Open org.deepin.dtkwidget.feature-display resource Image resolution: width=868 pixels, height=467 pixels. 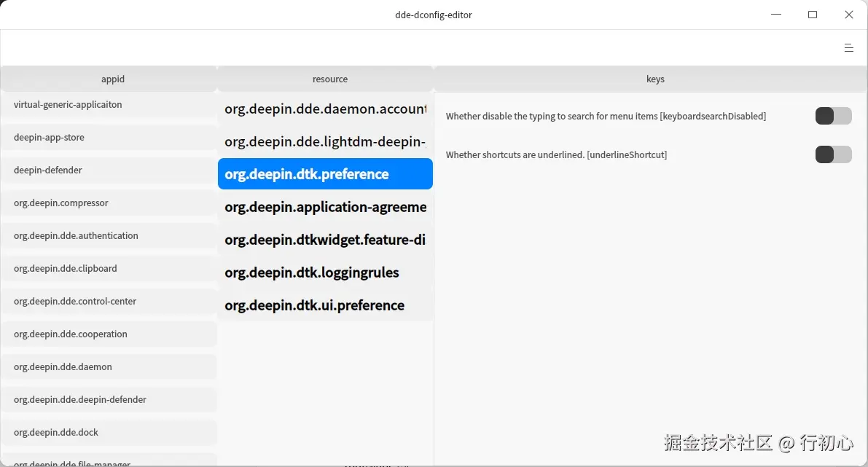click(x=325, y=239)
